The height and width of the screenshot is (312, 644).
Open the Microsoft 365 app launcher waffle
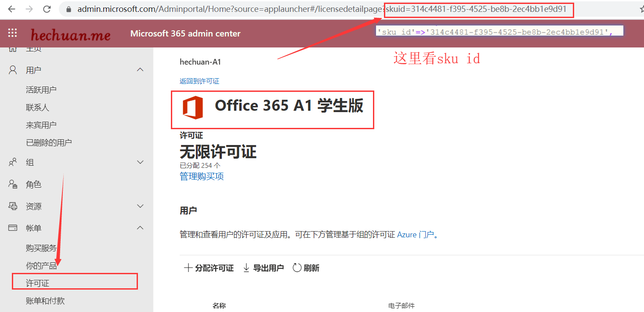coord(12,33)
